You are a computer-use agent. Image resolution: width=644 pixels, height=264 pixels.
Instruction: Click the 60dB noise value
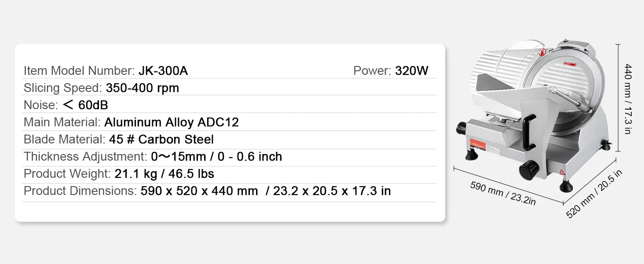point(93,105)
